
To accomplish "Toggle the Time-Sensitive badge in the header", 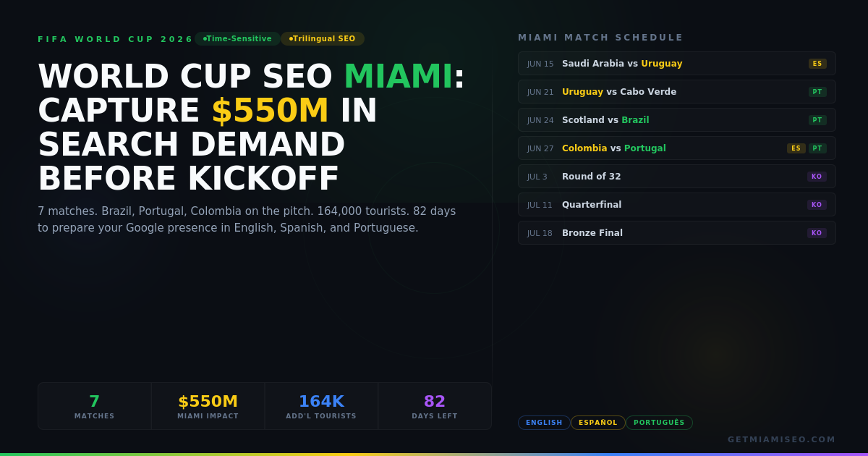I will (237, 38).
